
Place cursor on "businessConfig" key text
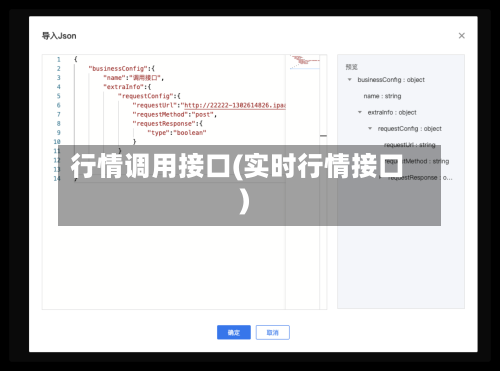pyautogui.click(x=118, y=69)
